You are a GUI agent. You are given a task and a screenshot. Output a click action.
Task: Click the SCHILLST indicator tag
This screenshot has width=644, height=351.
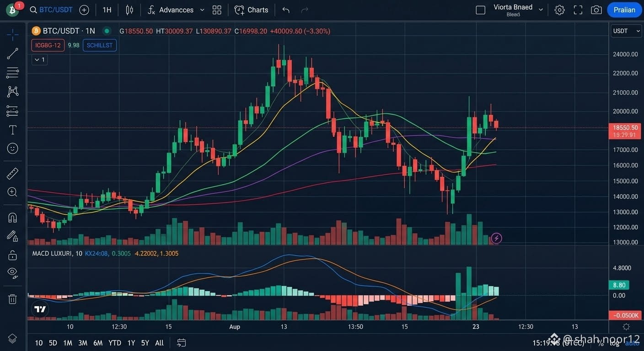(x=100, y=45)
